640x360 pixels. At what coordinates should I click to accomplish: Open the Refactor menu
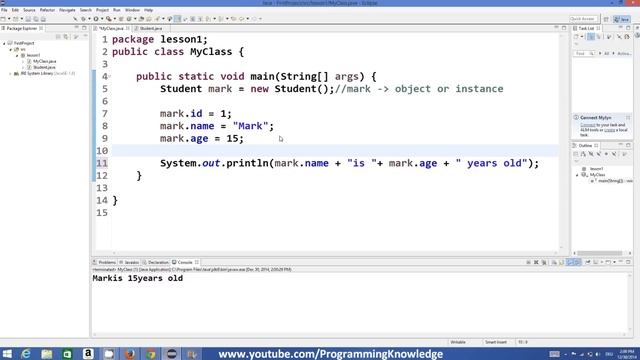tap(47, 10)
